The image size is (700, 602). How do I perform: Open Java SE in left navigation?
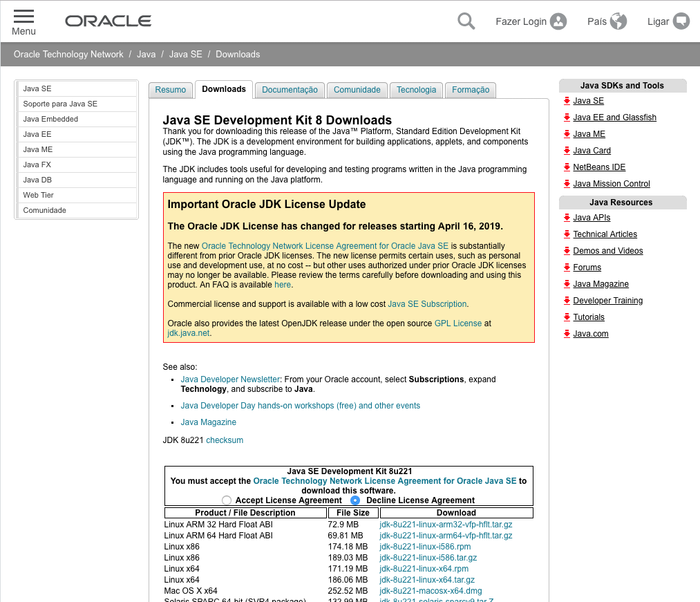click(x=77, y=88)
